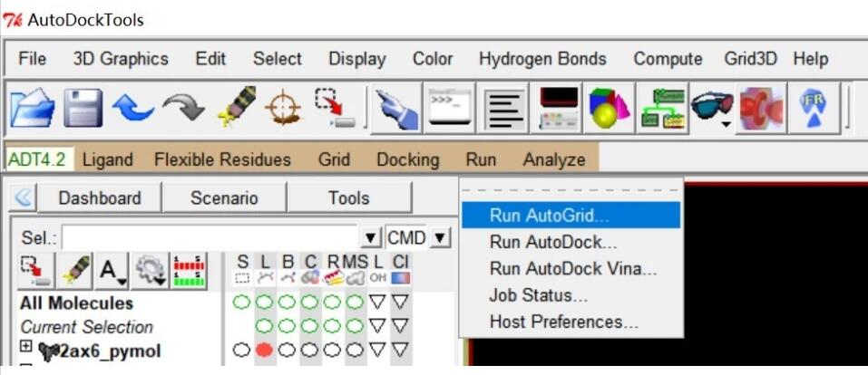The image size is (868, 375).
Task: Toggle select circle for 2ax6_pymol row
Action: tap(243, 350)
